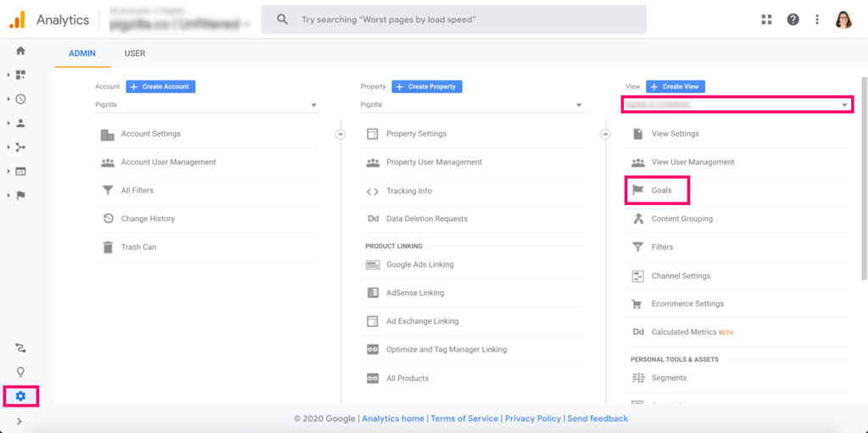Open the View selection dropdown
The width and height of the screenshot is (868, 433).
(737, 104)
